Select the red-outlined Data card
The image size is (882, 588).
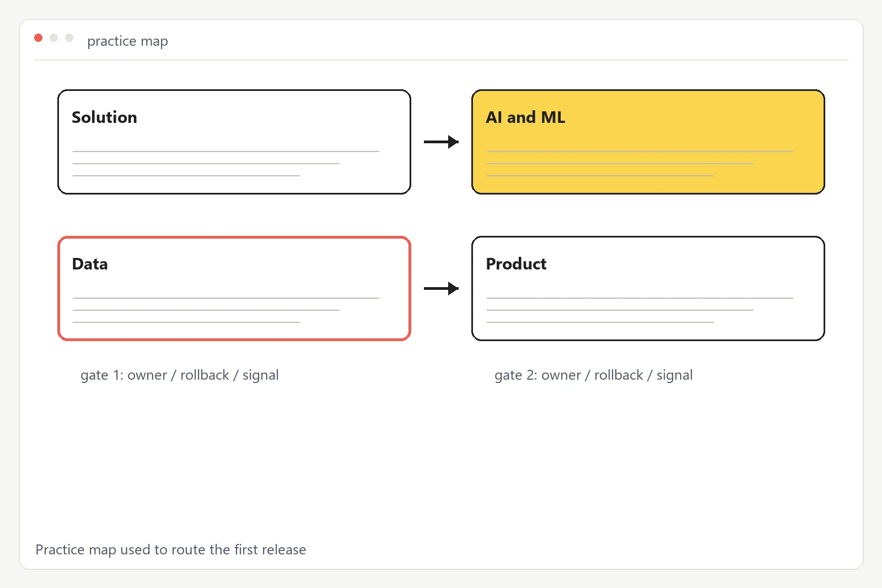234,288
